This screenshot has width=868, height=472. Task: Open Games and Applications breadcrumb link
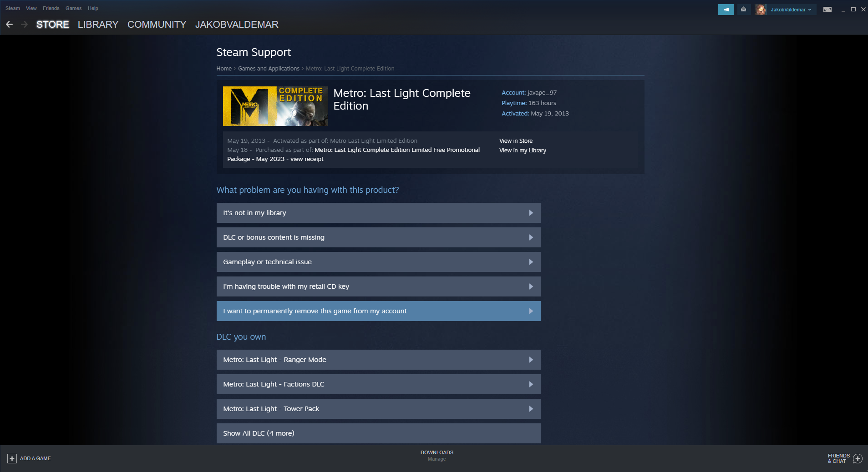(269, 69)
